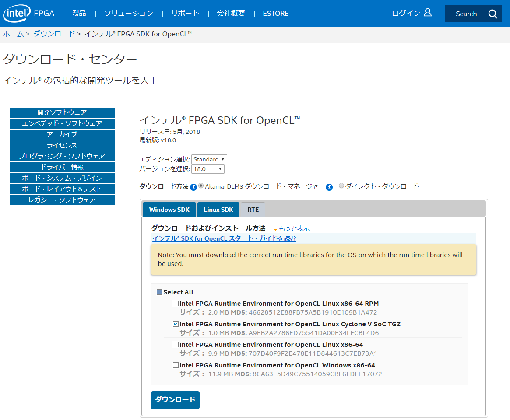Select Akamai DLM3 download manager radio
Image resolution: width=510 pixels, height=420 pixels.
point(201,185)
